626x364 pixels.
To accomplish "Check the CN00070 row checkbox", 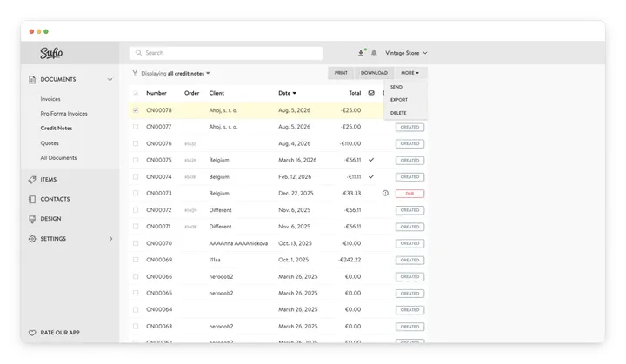I will pyautogui.click(x=136, y=243).
